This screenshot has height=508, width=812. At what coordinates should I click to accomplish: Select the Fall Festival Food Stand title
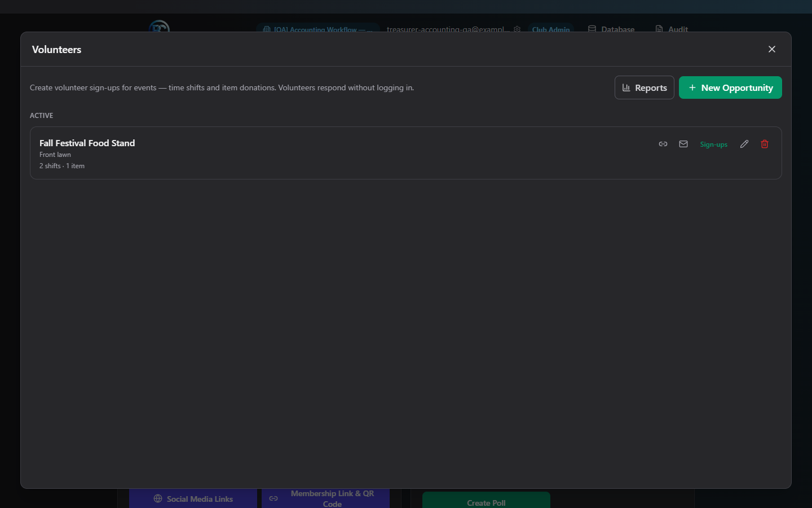[x=87, y=143]
